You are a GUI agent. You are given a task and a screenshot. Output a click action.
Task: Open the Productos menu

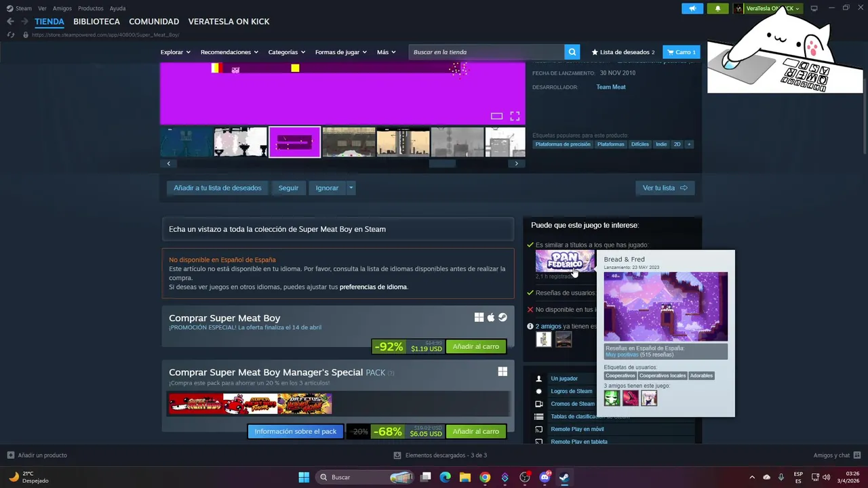click(90, 8)
